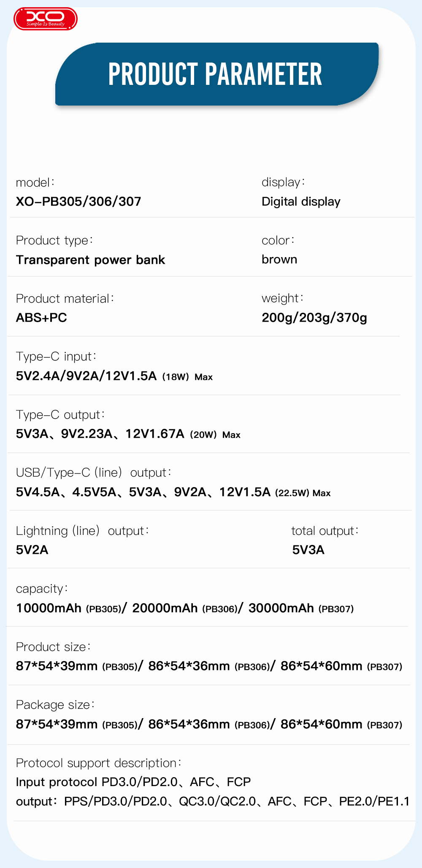Select the model text XO-PB305/306/307
The width and height of the screenshot is (422, 868).
[78, 201]
